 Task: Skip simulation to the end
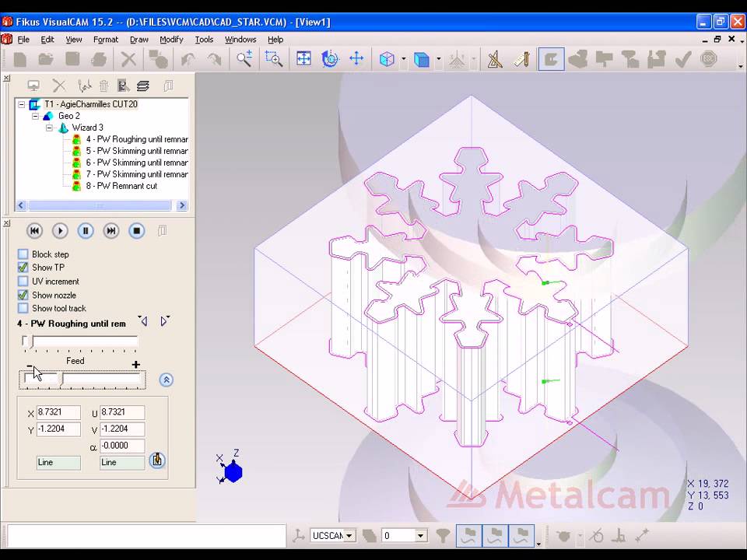(x=111, y=231)
